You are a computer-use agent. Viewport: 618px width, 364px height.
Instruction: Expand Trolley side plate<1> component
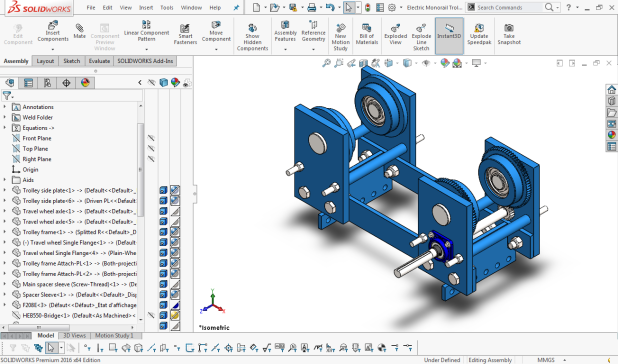[x=5, y=190]
